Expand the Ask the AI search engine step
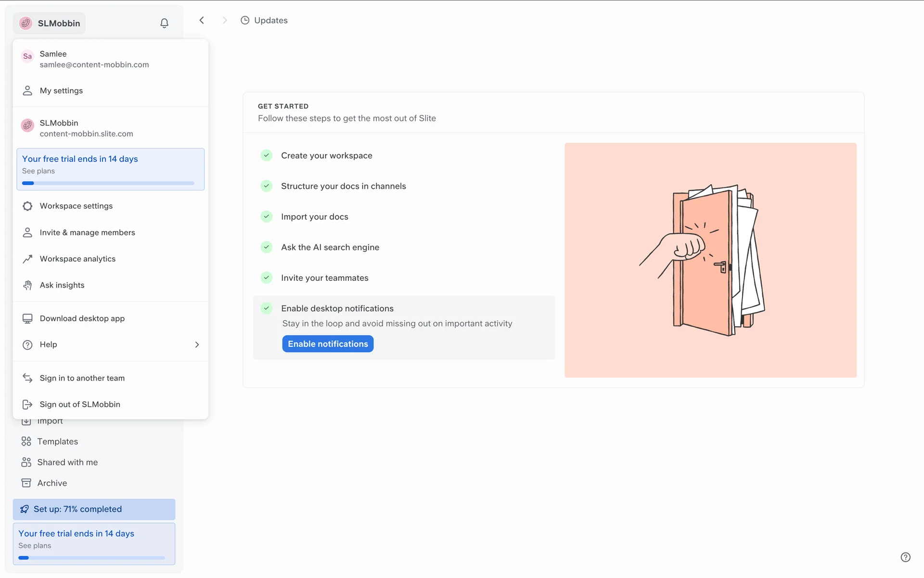The image size is (924, 578). (x=330, y=247)
